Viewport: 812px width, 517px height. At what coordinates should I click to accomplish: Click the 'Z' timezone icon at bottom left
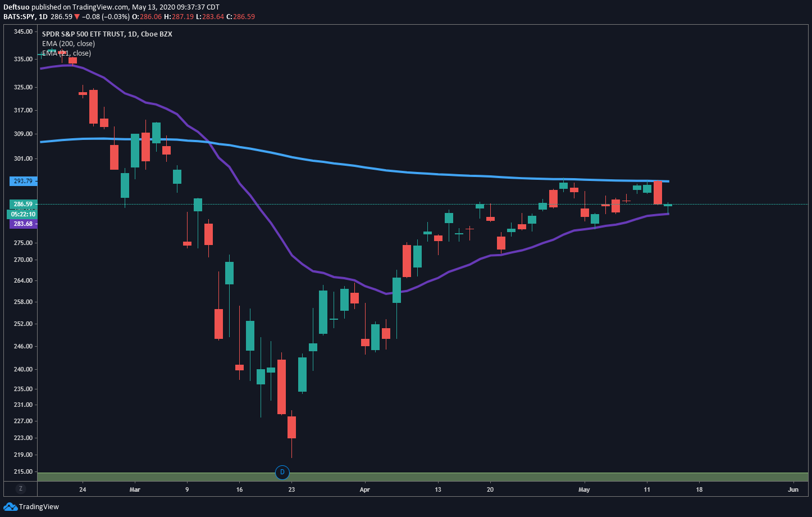pos(21,488)
